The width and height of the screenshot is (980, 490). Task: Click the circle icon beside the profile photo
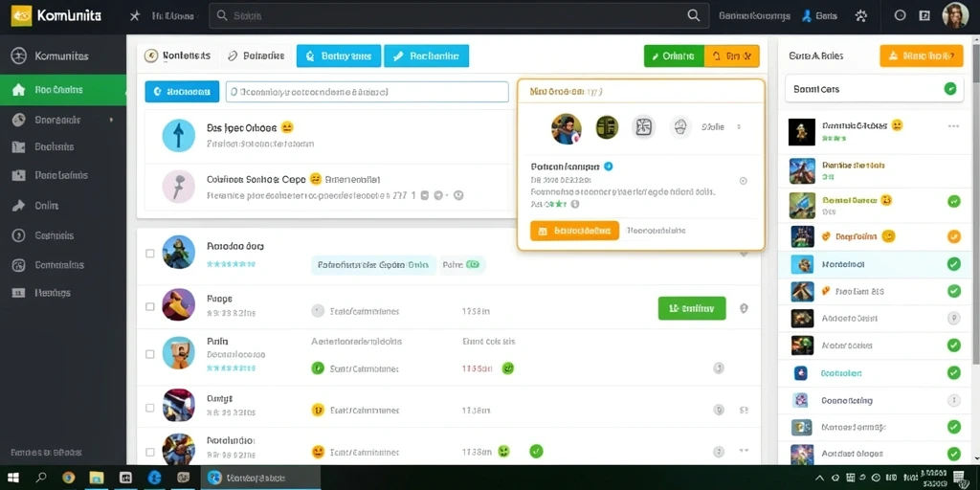900,15
